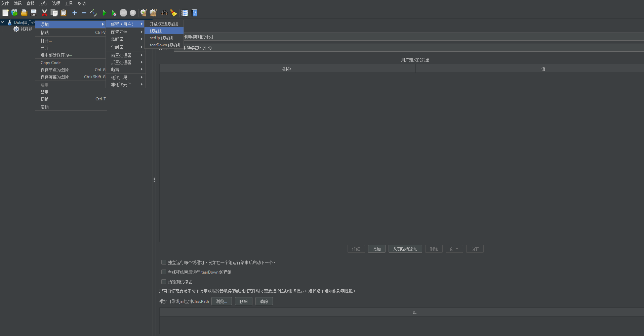Click the Save test plan floppy icon
Image resolution: width=644 pixels, height=336 pixels.
tap(34, 13)
